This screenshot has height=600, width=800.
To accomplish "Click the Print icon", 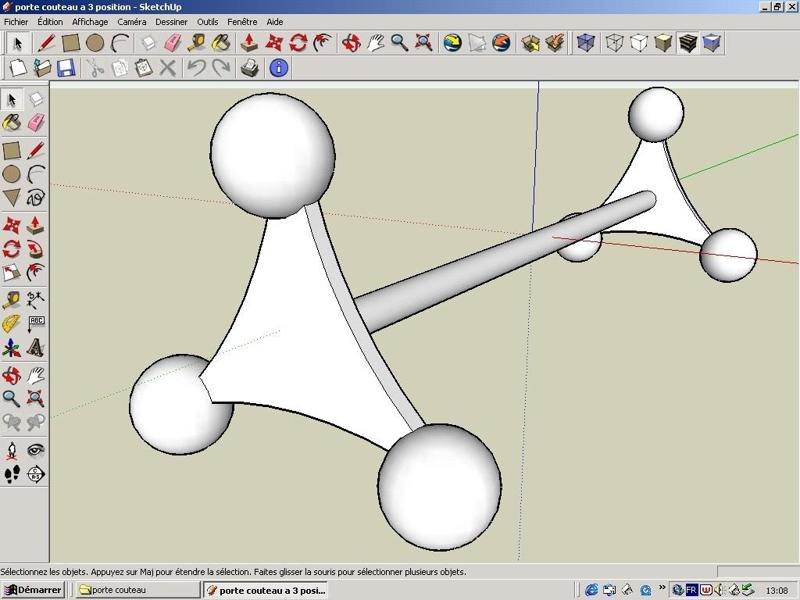I will pyautogui.click(x=250, y=68).
